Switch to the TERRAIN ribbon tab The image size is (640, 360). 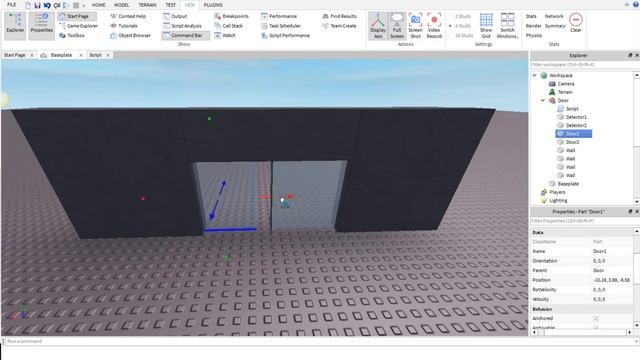click(147, 5)
